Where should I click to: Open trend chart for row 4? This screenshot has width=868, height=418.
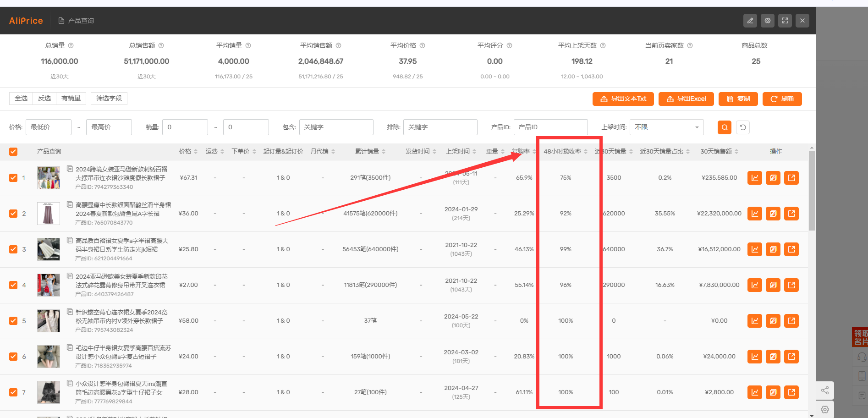(755, 285)
